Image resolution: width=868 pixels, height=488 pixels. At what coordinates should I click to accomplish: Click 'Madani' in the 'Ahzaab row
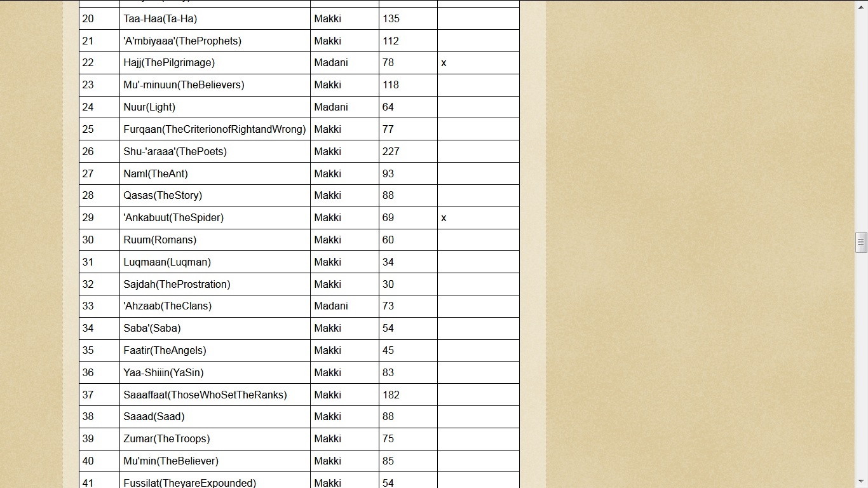tap(331, 306)
